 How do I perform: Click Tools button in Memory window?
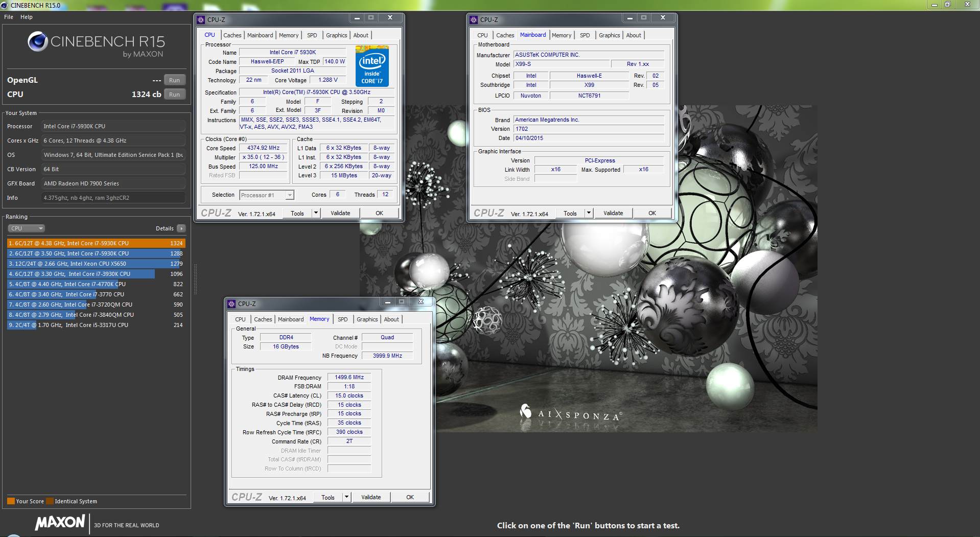pos(328,498)
